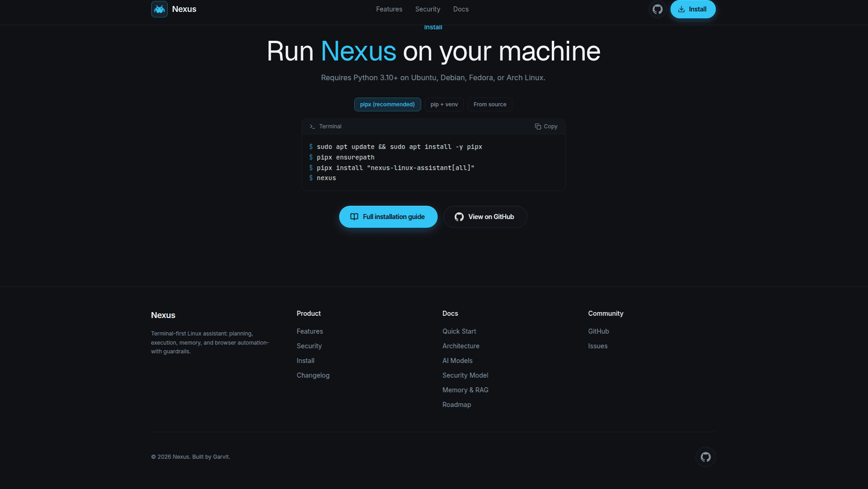Image resolution: width=868 pixels, height=489 pixels.
Task: Click the 'sudo apt update' command line
Action: (x=396, y=147)
